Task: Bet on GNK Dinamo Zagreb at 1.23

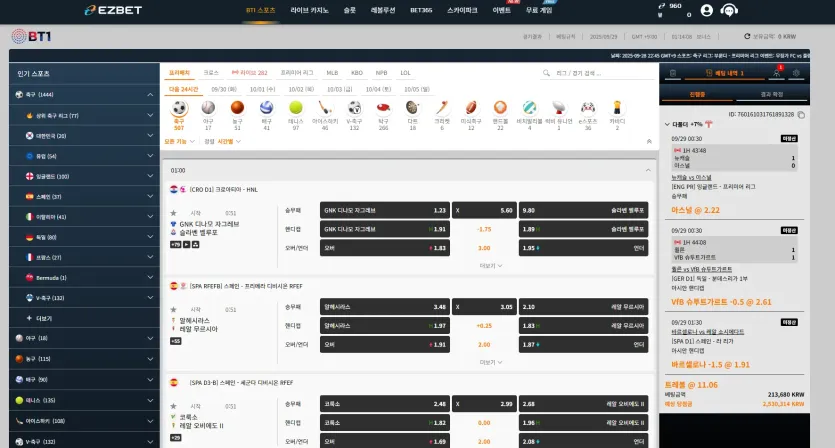Action: [x=384, y=210]
